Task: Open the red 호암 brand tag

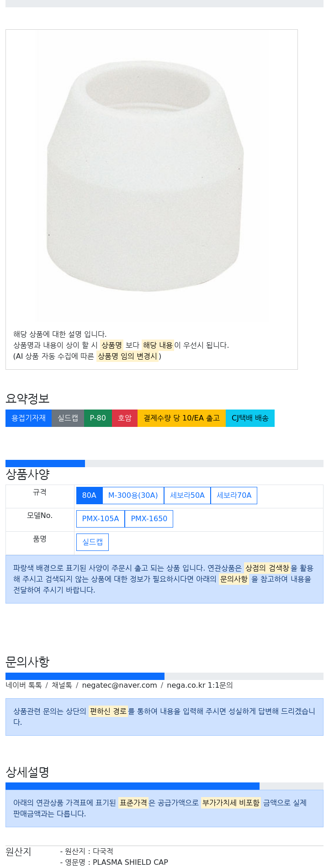Action: [125, 418]
